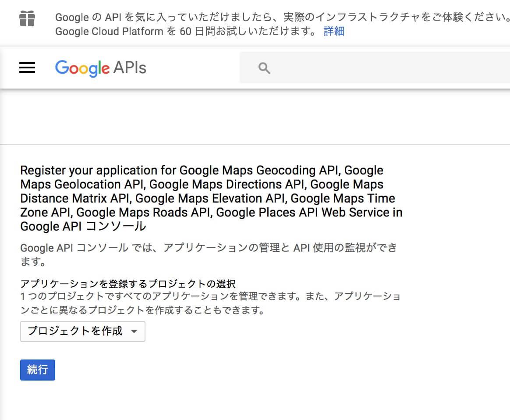
Task: Open the hamburger navigation menu
Action: (27, 68)
